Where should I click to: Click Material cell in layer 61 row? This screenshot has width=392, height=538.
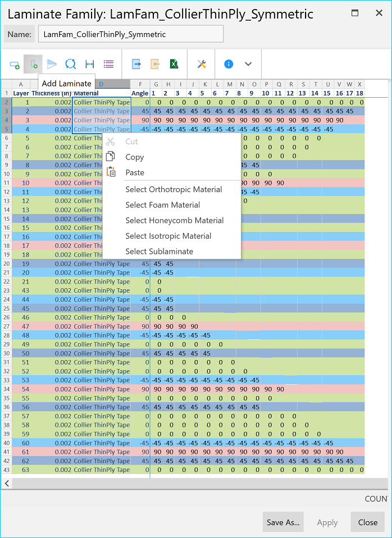(102, 452)
